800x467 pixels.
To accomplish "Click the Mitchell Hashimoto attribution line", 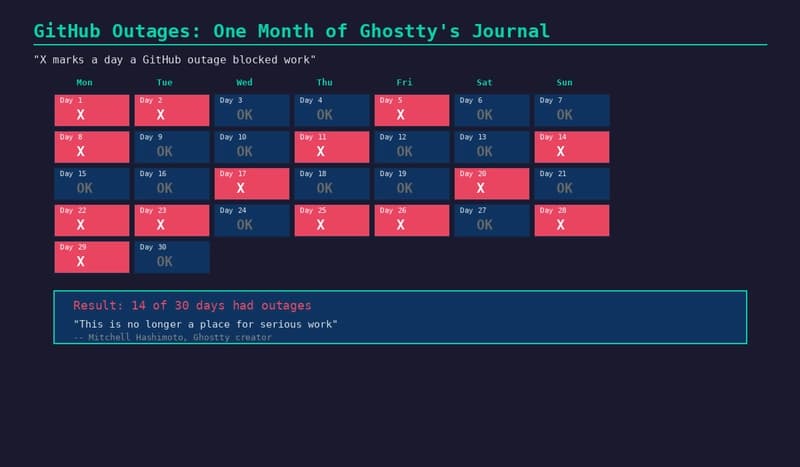I will (172, 337).
